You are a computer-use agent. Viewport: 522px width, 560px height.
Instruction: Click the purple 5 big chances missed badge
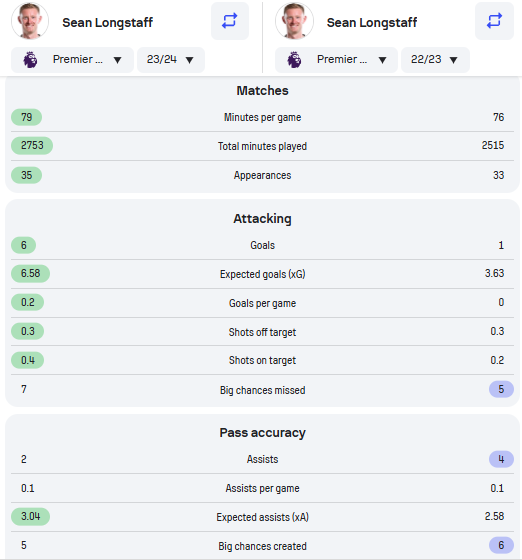pyautogui.click(x=501, y=389)
